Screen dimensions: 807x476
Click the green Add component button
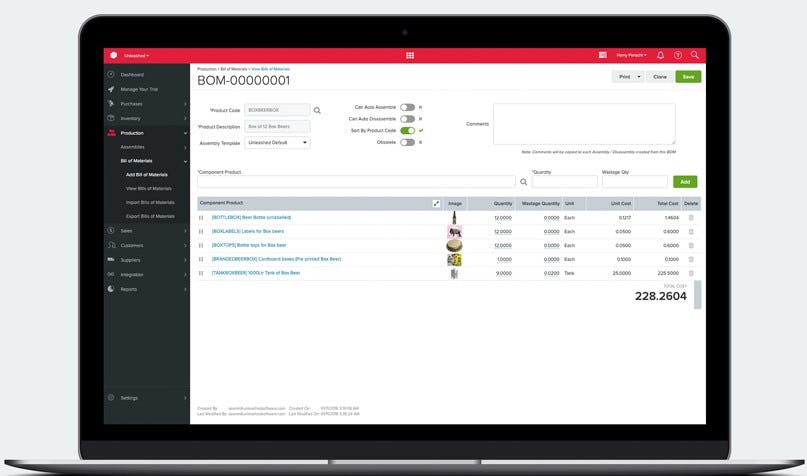click(x=685, y=182)
